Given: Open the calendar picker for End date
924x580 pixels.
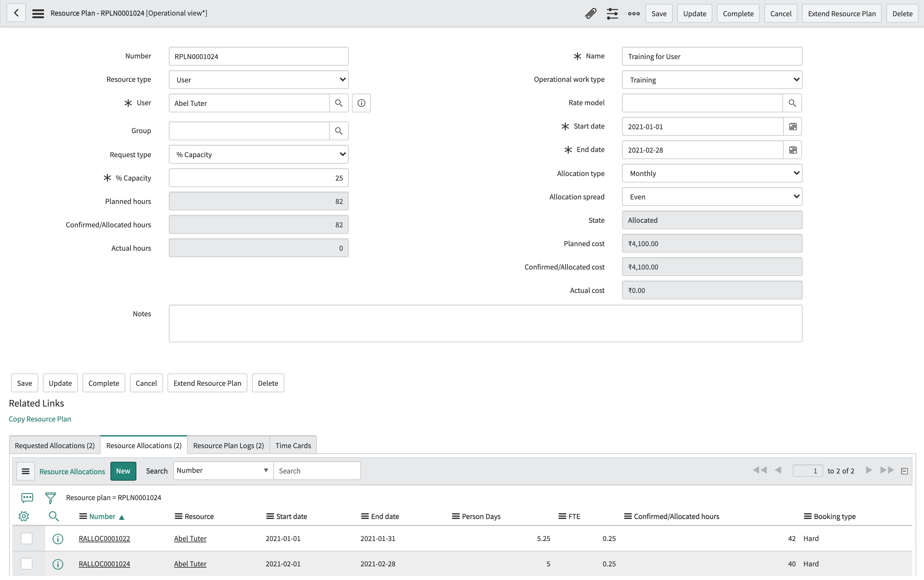Looking at the screenshot, I should 793,150.
